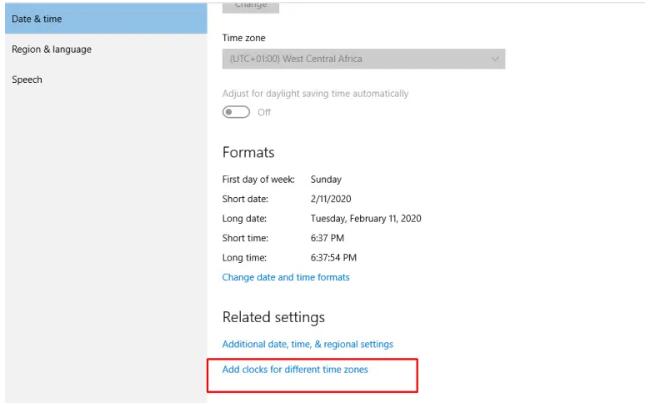Open Region & language settings

click(x=51, y=49)
